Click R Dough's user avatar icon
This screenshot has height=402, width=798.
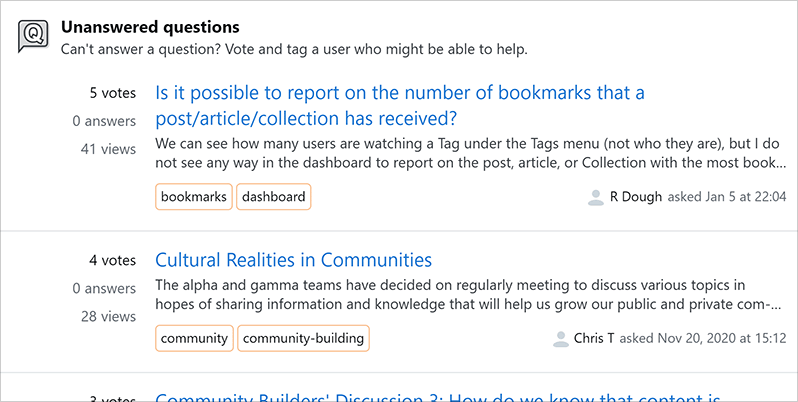[596, 197]
